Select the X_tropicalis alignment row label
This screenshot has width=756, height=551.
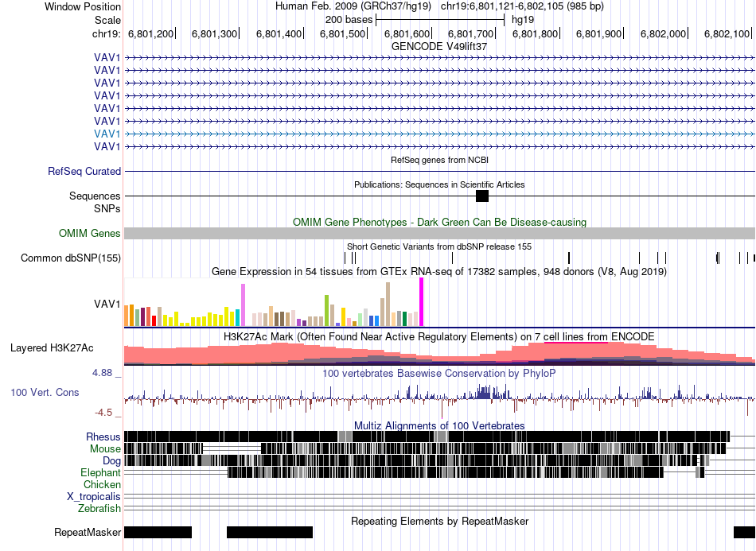94,497
